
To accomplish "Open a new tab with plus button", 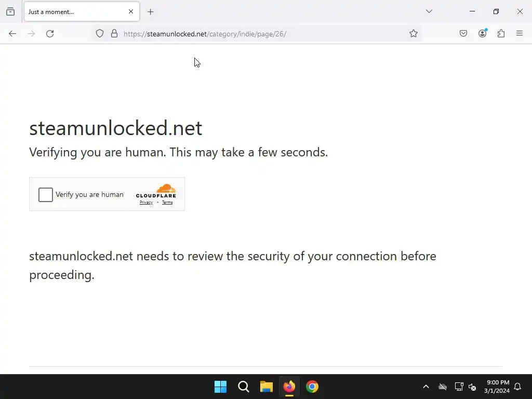I will pyautogui.click(x=151, y=11).
